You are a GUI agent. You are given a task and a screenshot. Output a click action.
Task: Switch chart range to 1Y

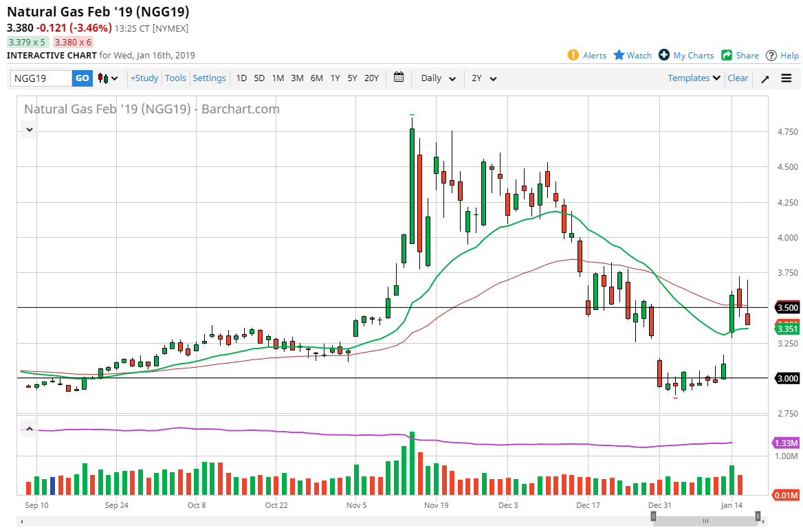pos(335,78)
